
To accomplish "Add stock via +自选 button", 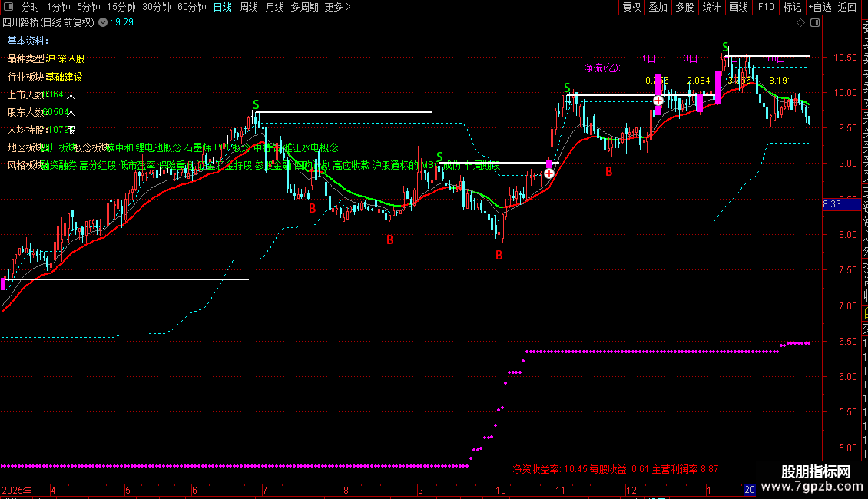I will tap(820, 7).
